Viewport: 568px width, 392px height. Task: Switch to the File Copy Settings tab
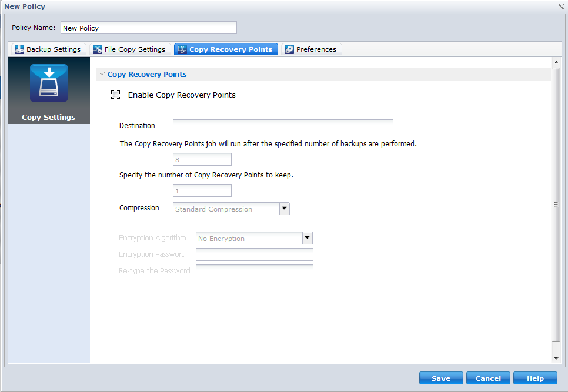pos(129,49)
